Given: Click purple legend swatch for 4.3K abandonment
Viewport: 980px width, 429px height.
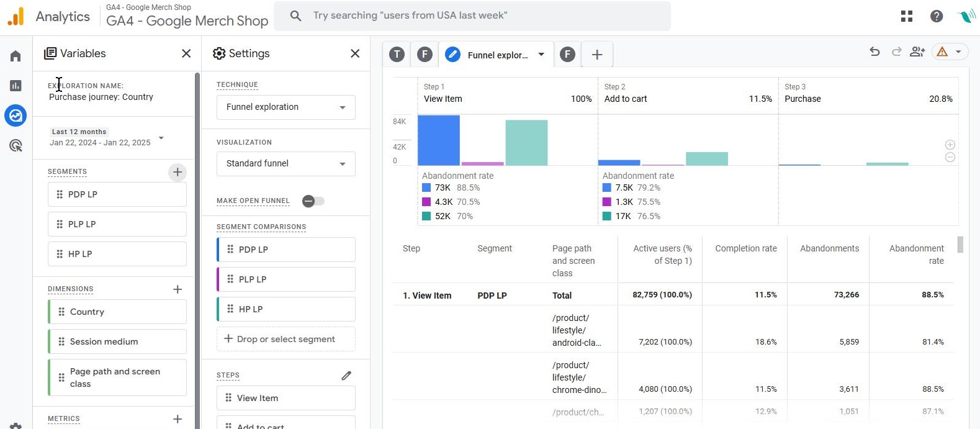Looking at the screenshot, I should 426,202.
